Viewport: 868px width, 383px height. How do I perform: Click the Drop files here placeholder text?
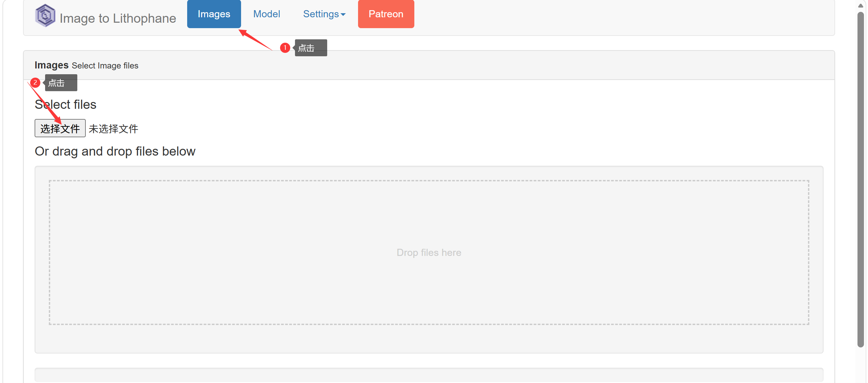(x=429, y=253)
